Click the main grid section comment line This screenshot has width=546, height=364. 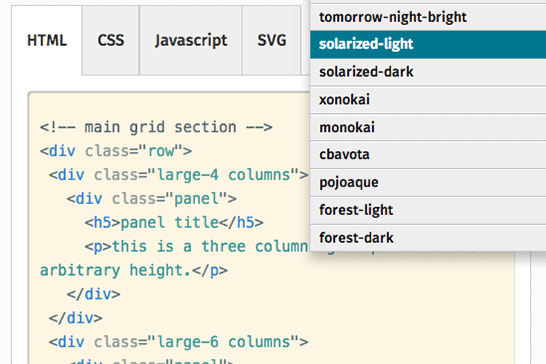click(x=156, y=127)
